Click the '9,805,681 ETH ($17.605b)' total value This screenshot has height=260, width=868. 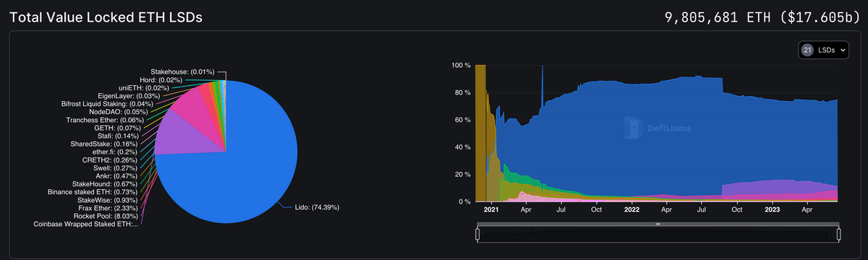pyautogui.click(x=762, y=17)
